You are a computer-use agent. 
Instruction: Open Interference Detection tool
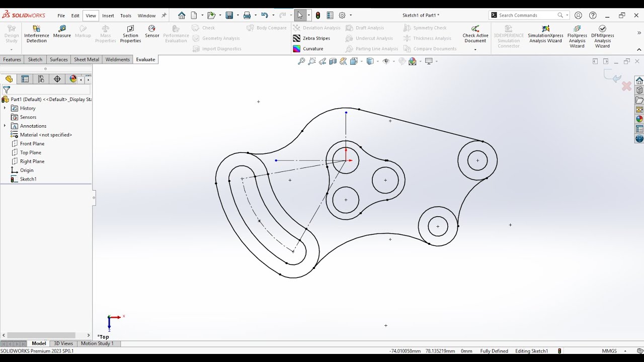[x=37, y=34]
